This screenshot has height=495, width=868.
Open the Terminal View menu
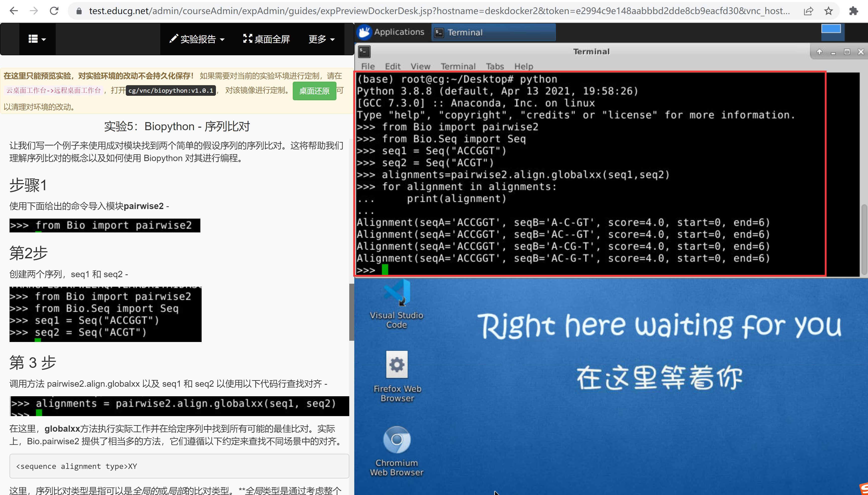coord(420,66)
